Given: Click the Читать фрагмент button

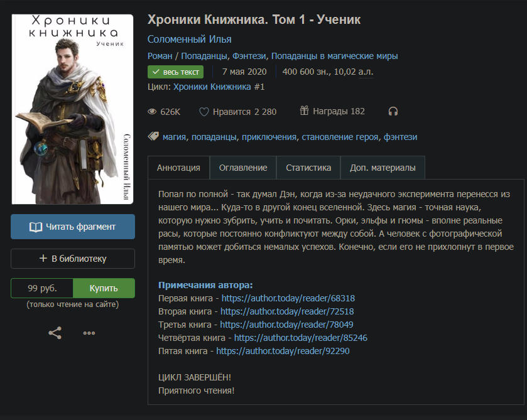Looking at the screenshot, I should pyautogui.click(x=73, y=227).
